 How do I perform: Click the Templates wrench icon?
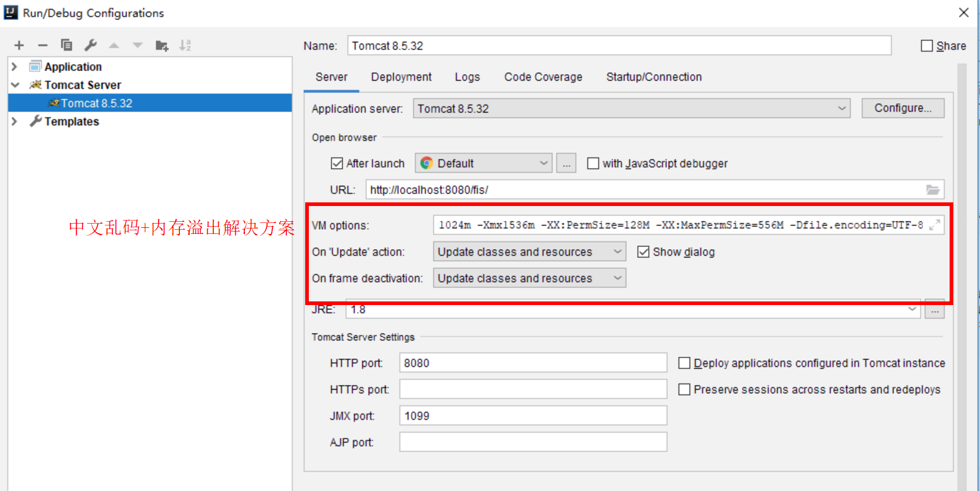[35, 121]
